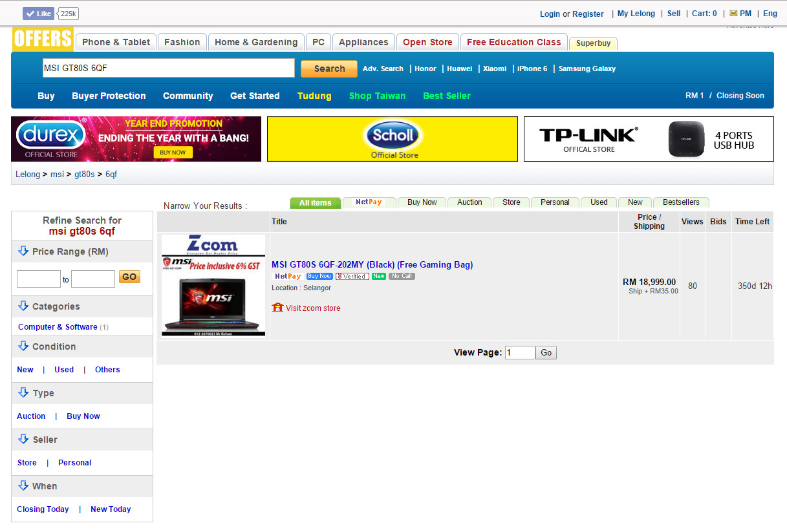The width and height of the screenshot is (787, 532).
Task: Click the Samsung Galaxy quick link
Action: click(x=587, y=69)
